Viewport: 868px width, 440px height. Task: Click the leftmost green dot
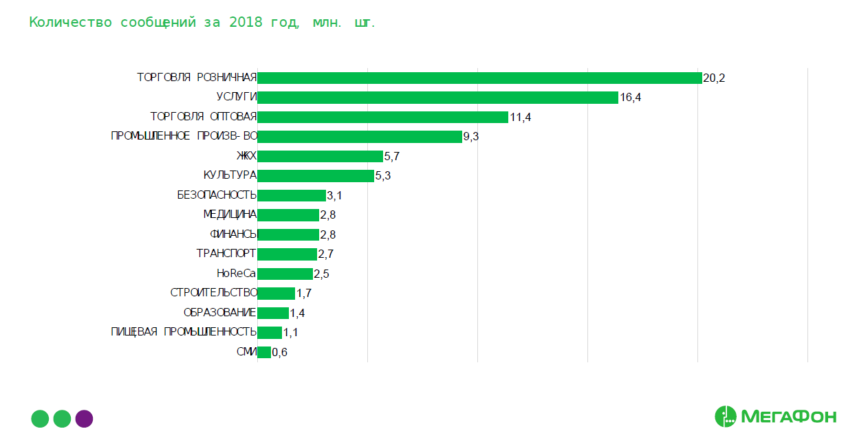click(x=40, y=419)
